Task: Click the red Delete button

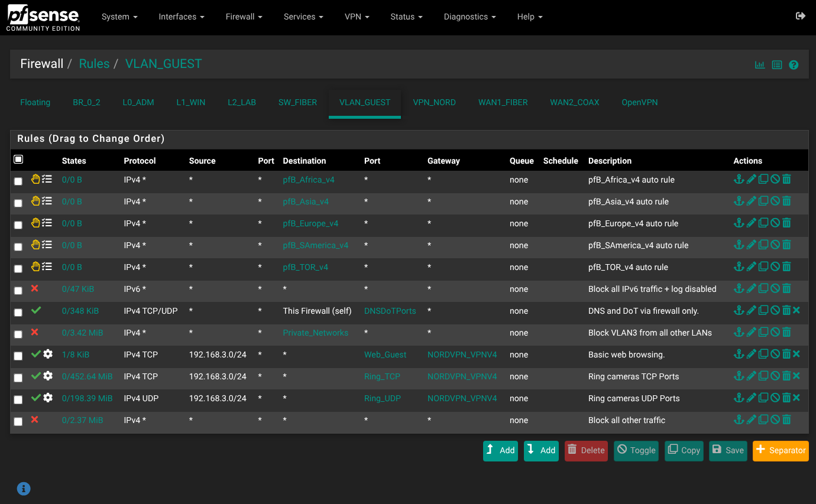Action: coord(586,450)
